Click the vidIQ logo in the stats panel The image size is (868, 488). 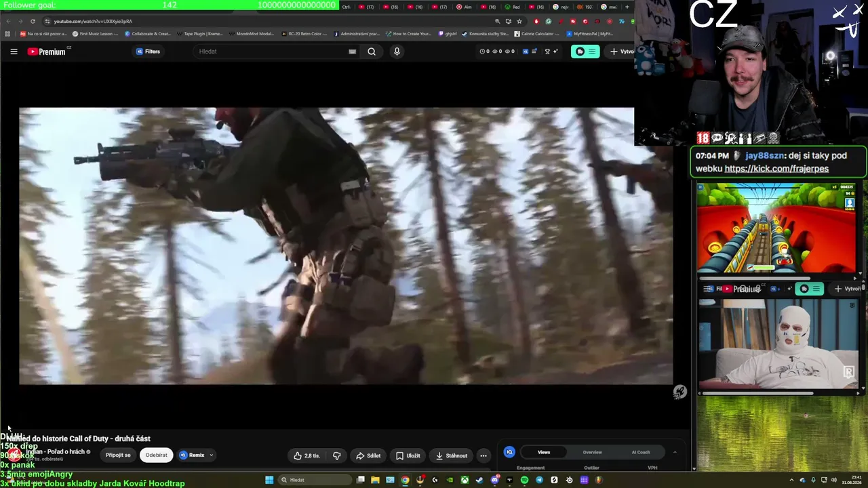(x=509, y=452)
